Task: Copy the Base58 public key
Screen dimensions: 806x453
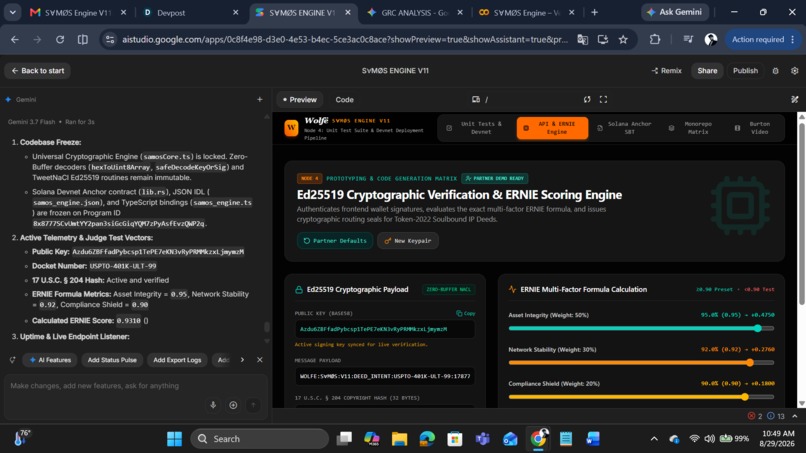Action: [466, 313]
